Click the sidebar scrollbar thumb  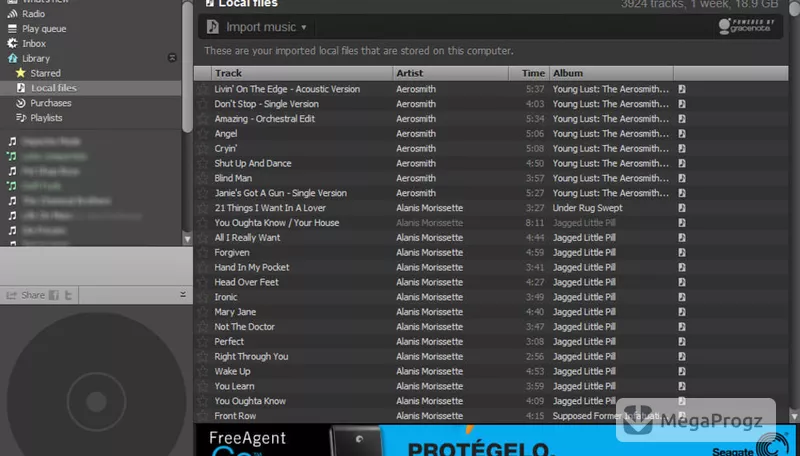(x=187, y=66)
